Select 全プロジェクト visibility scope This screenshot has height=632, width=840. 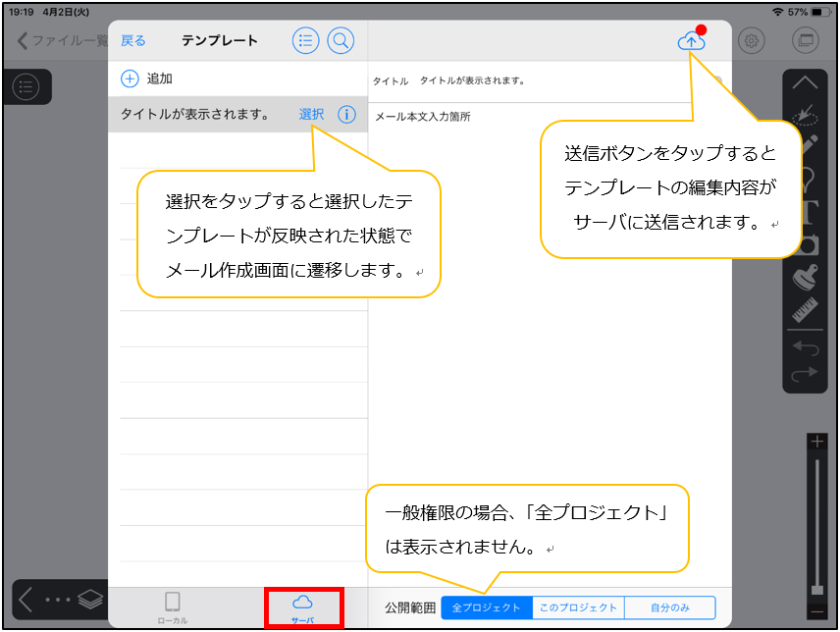pyautogui.click(x=487, y=607)
